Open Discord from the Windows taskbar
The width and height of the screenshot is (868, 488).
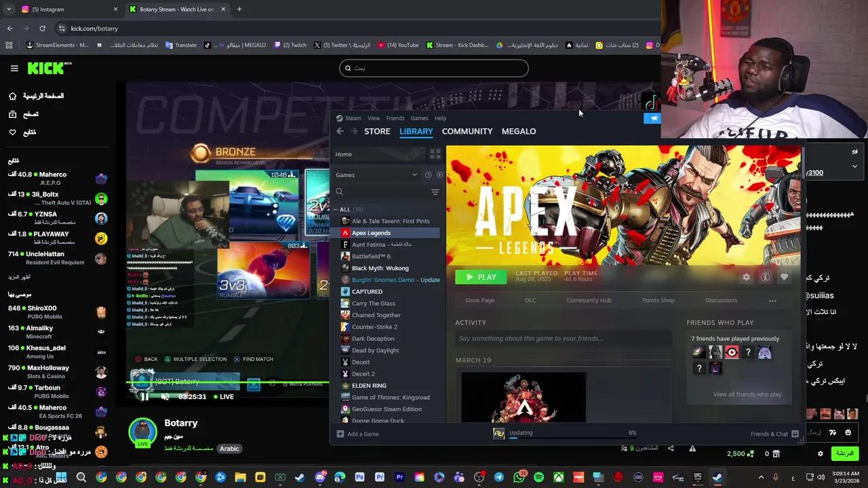click(x=320, y=478)
